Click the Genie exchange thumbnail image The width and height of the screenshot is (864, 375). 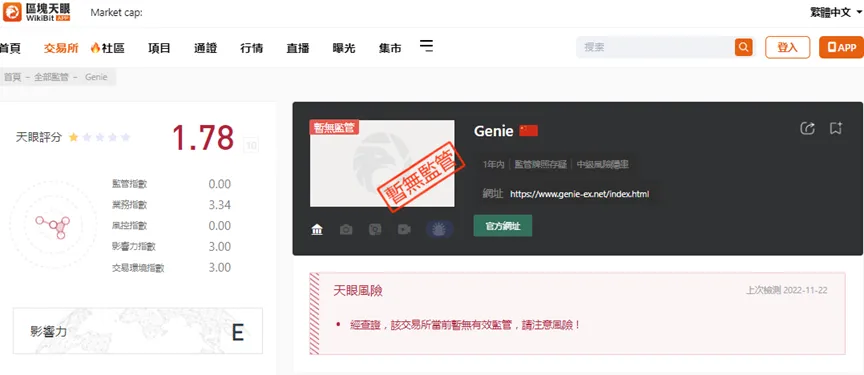(382, 164)
